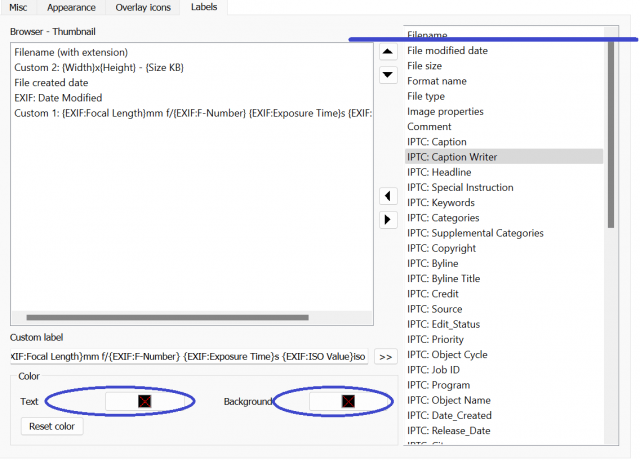Choose 'Image properties' field

pos(504,112)
